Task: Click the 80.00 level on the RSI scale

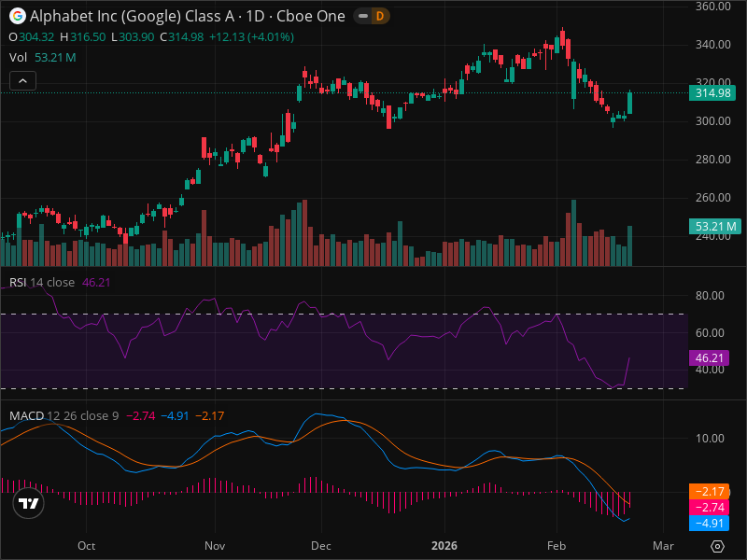Action: 710,295
